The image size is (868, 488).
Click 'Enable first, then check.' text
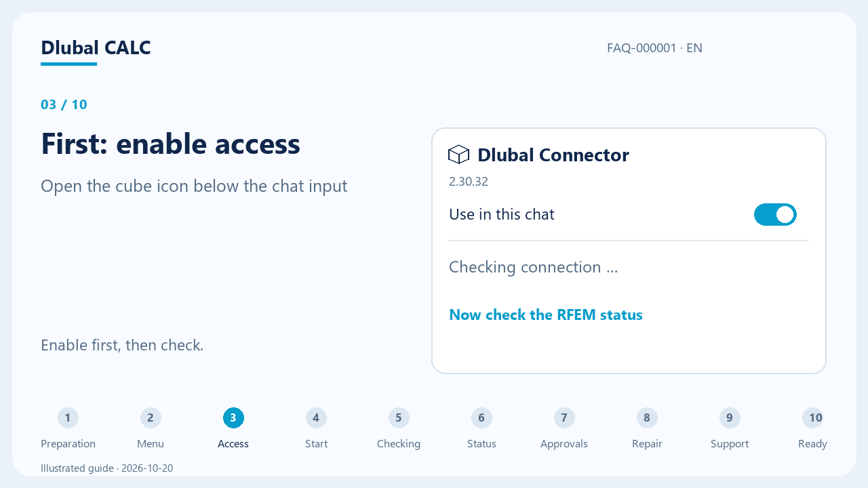click(x=122, y=346)
